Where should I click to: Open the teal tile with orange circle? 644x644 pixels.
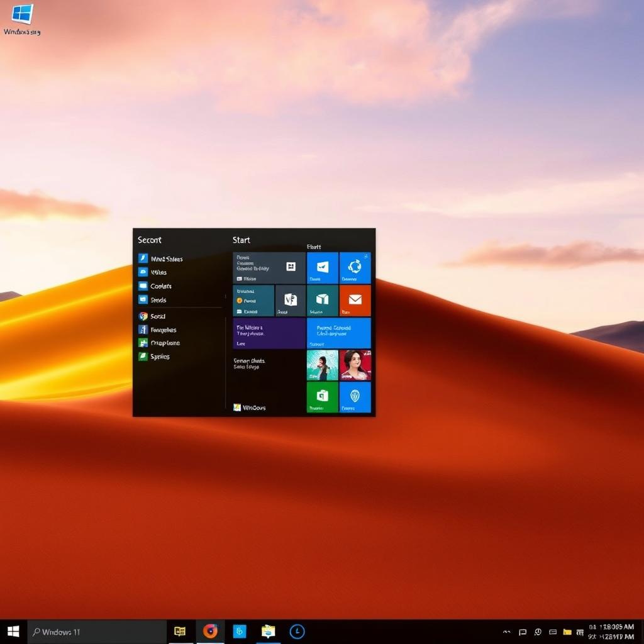click(253, 301)
